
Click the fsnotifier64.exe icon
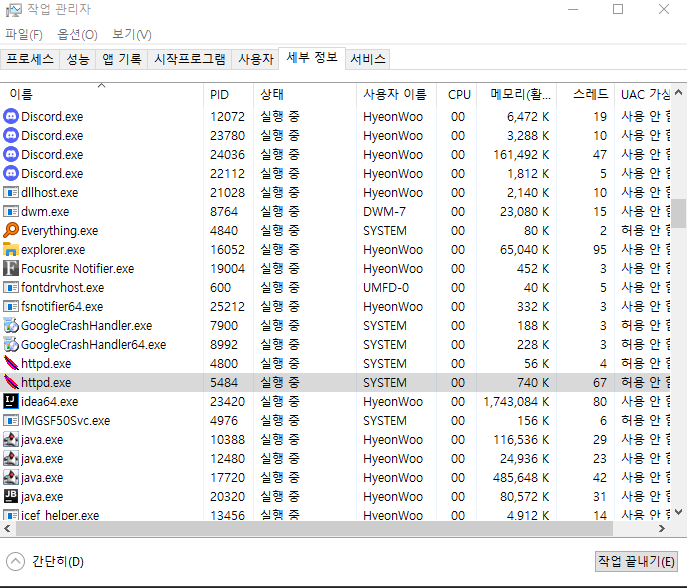pos(11,306)
